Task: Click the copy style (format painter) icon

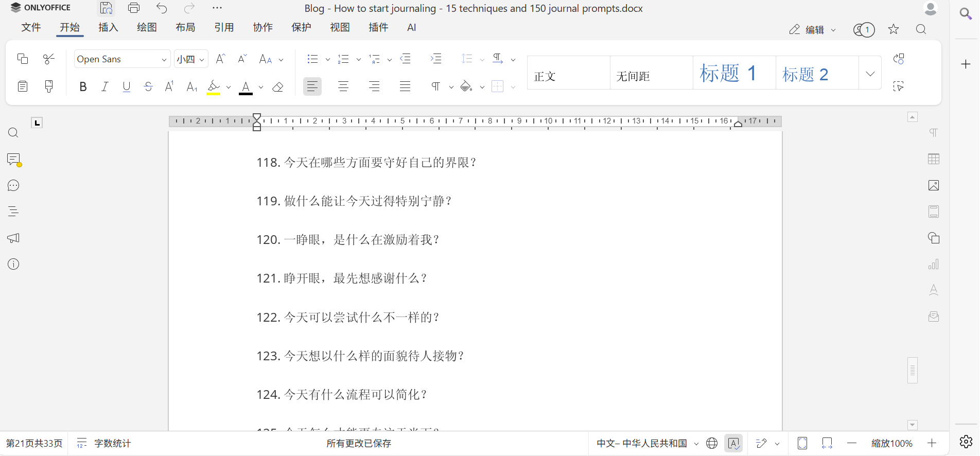Action: tap(49, 86)
